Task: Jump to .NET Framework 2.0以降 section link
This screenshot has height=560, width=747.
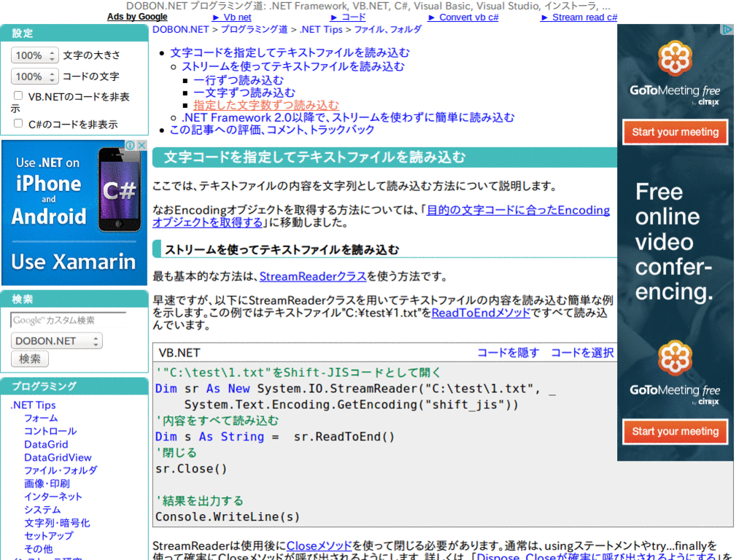Action: pos(348,117)
